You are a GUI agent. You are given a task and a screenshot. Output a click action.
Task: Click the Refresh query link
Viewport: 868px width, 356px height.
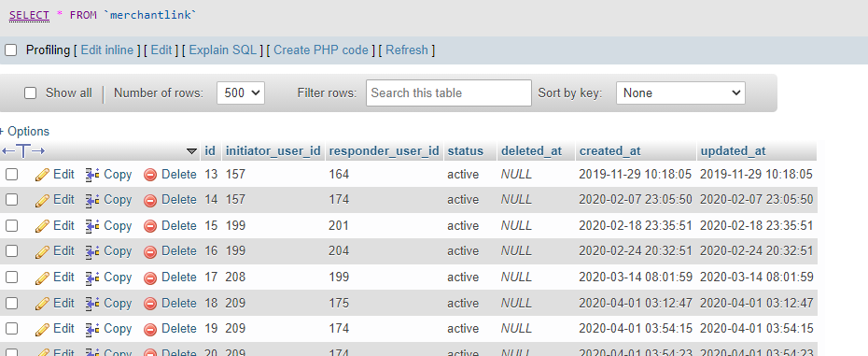click(x=407, y=50)
